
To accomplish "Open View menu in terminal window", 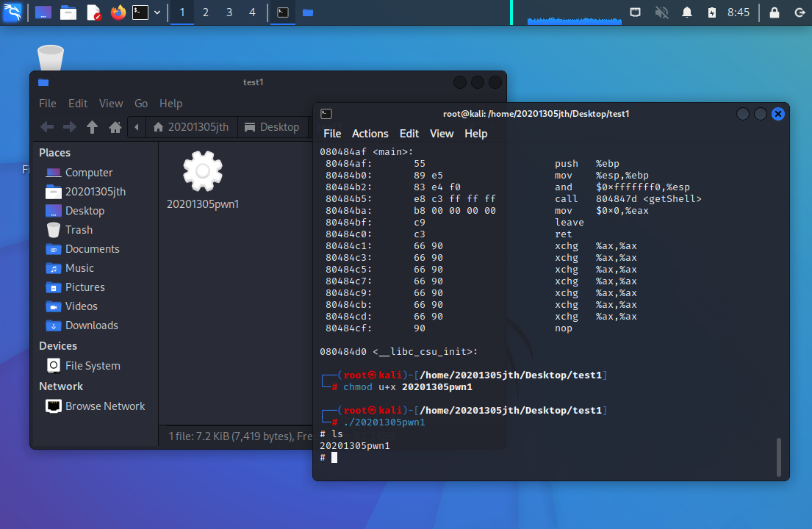I will coord(441,134).
